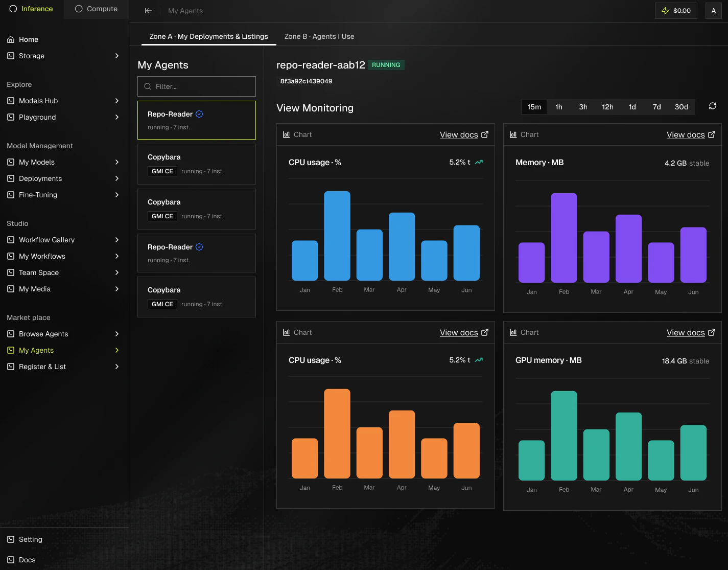Screen dimensions: 728x570
Task: Click the Filter input field
Action: (x=197, y=86)
